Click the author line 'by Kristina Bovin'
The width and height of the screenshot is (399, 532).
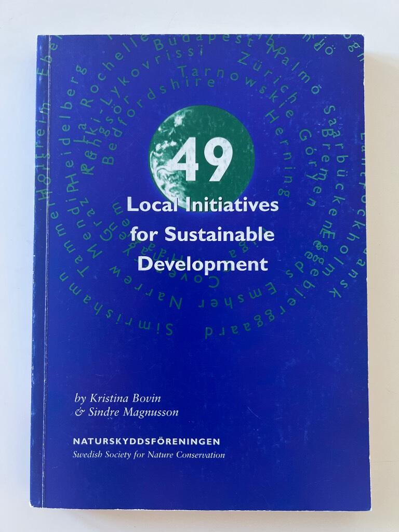coord(118,398)
